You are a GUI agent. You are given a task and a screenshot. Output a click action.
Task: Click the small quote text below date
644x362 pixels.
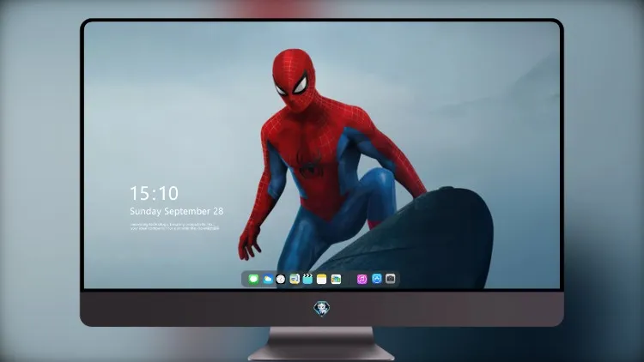[174, 226]
